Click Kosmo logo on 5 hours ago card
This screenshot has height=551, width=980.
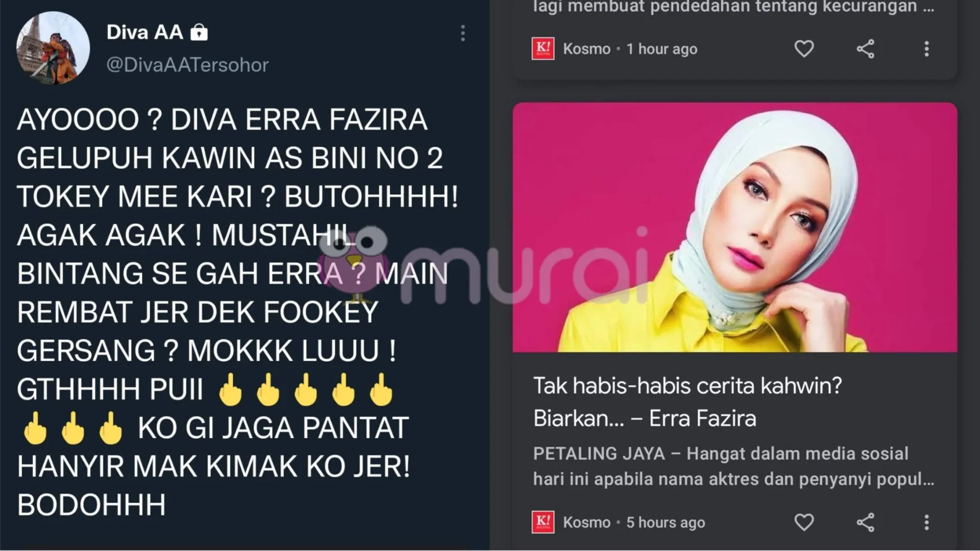pos(543,522)
